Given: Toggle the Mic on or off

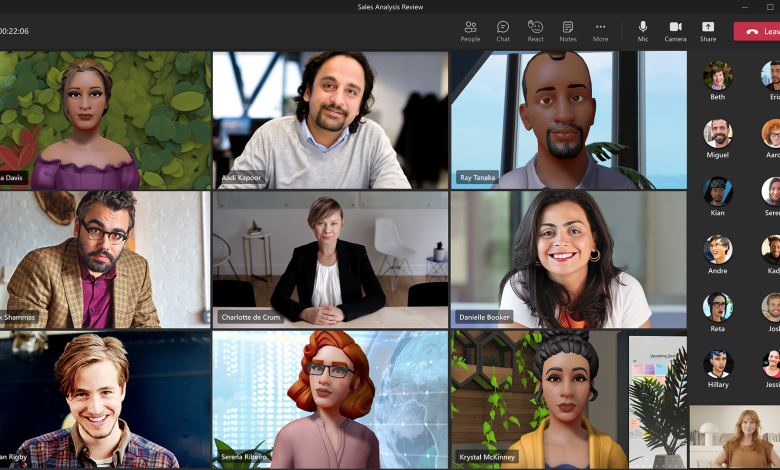Looking at the screenshot, I should (x=643, y=31).
